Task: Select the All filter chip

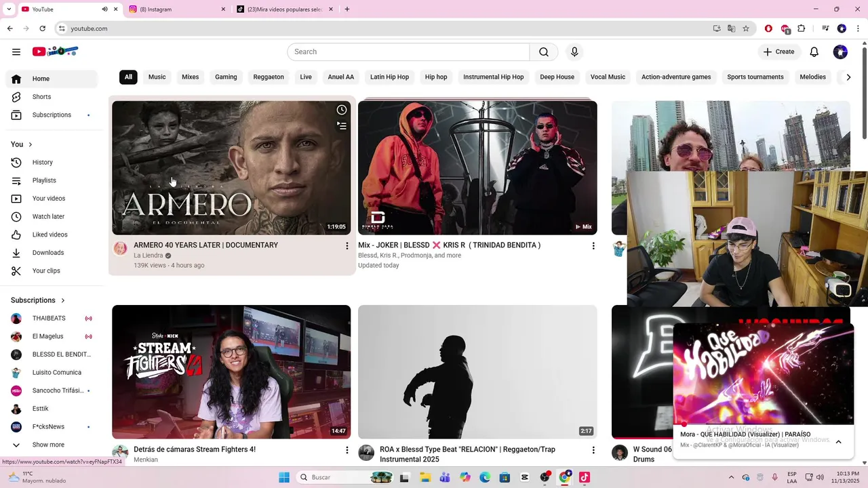Action: click(x=128, y=77)
